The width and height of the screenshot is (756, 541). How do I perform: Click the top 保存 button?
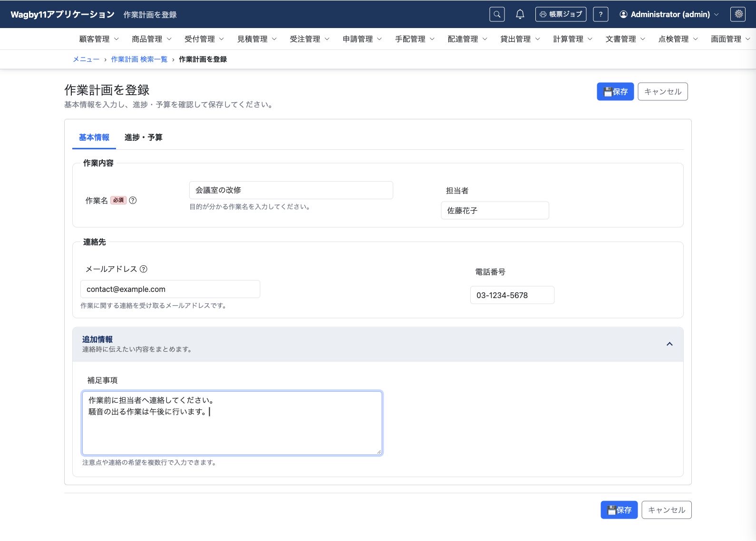615,92
